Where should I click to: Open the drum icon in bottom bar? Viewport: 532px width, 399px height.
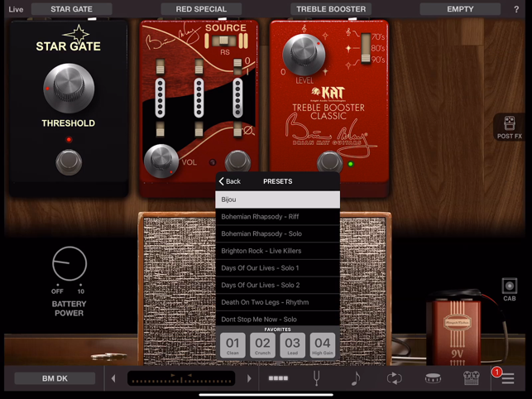pyautogui.click(x=433, y=378)
